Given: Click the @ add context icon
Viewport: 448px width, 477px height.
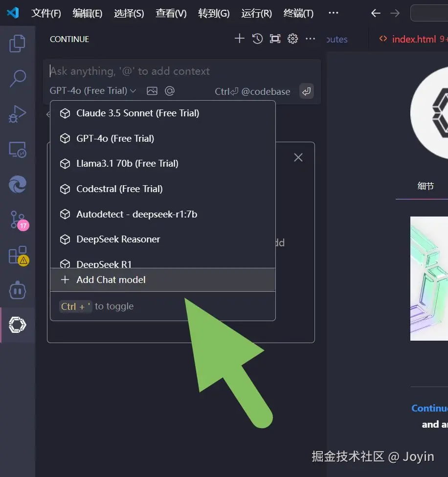Looking at the screenshot, I should [170, 91].
